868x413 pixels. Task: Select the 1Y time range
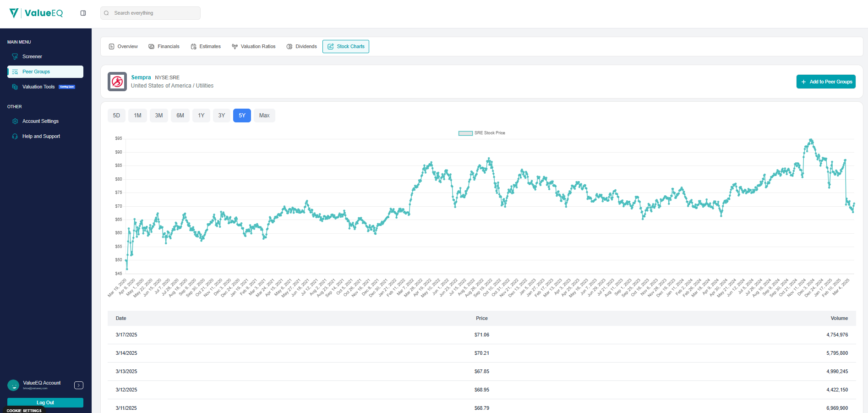201,116
